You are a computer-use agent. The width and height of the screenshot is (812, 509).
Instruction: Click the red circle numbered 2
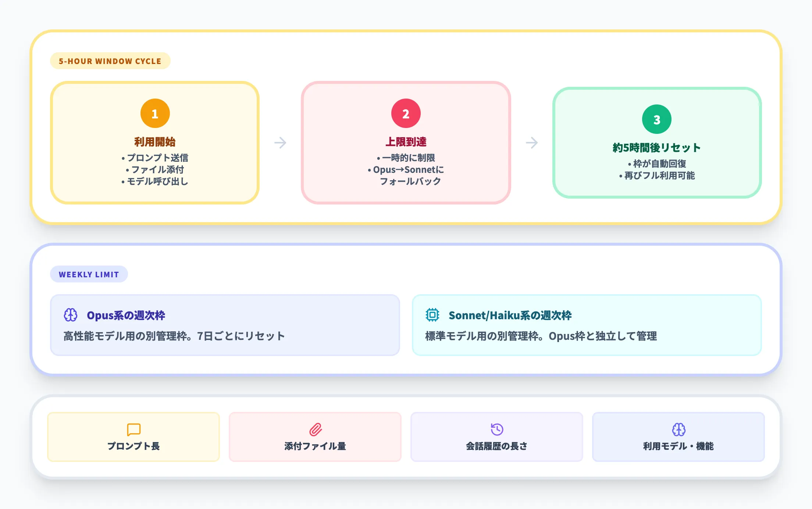(406, 113)
